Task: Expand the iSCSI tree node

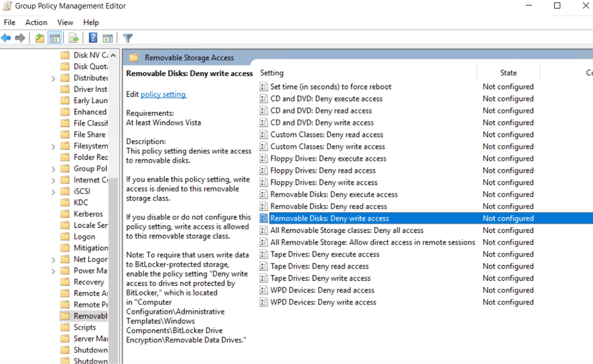Action: pyautogui.click(x=53, y=192)
